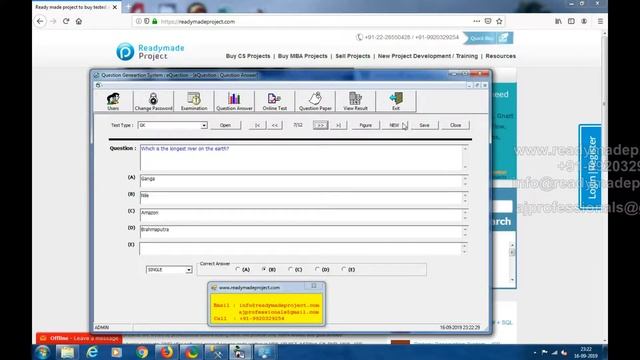This screenshot has height=360, width=640.
Task: Click into the empty option (E) field
Action: [304, 249]
